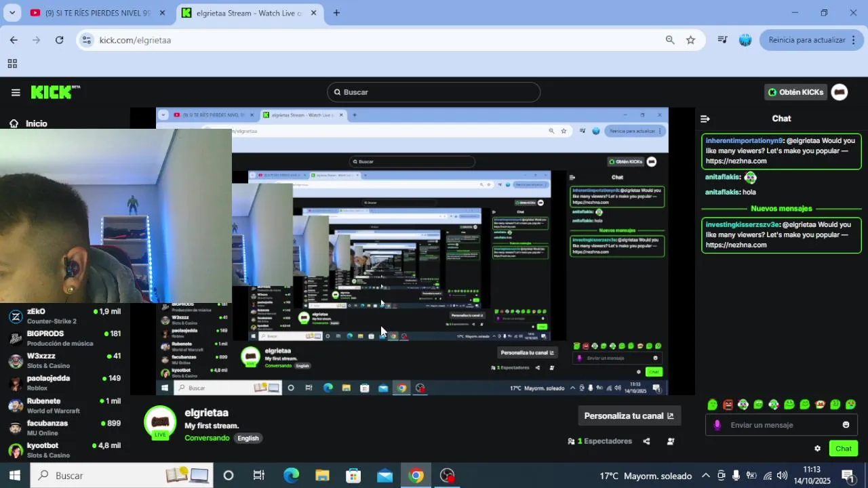
Task: Show hidden system tray icons
Action: pyautogui.click(x=706, y=476)
